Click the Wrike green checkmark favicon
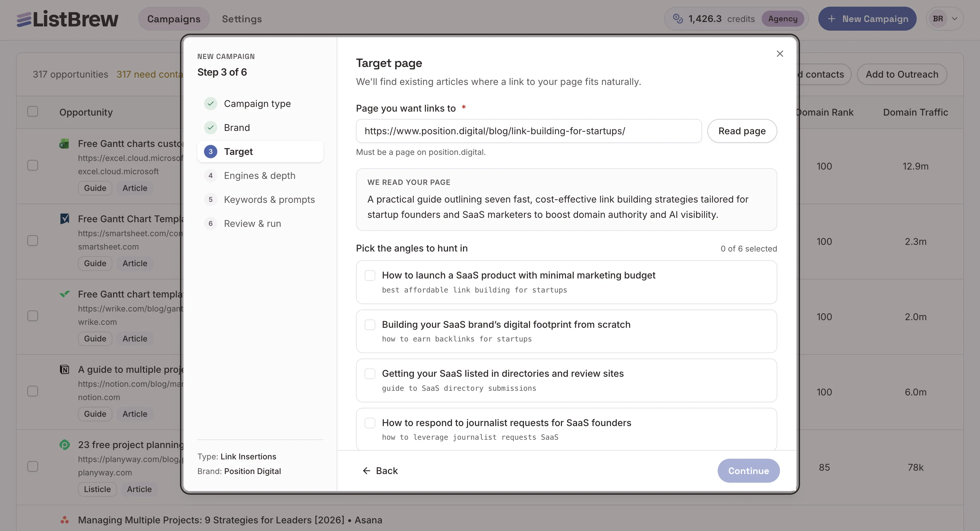The width and height of the screenshot is (980, 531). pyautogui.click(x=65, y=294)
